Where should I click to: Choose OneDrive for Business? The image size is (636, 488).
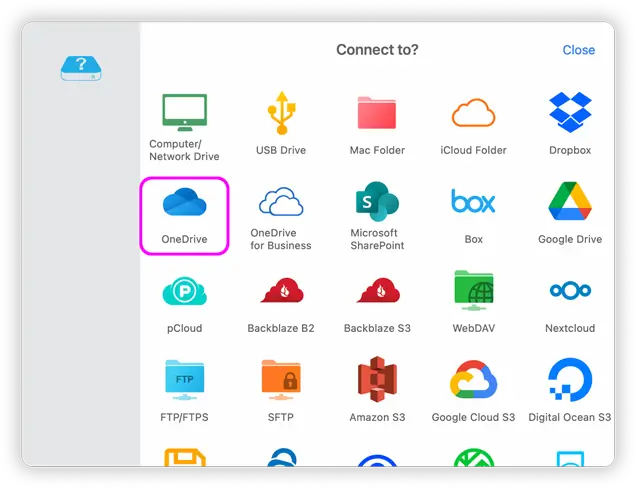point(280,203)
